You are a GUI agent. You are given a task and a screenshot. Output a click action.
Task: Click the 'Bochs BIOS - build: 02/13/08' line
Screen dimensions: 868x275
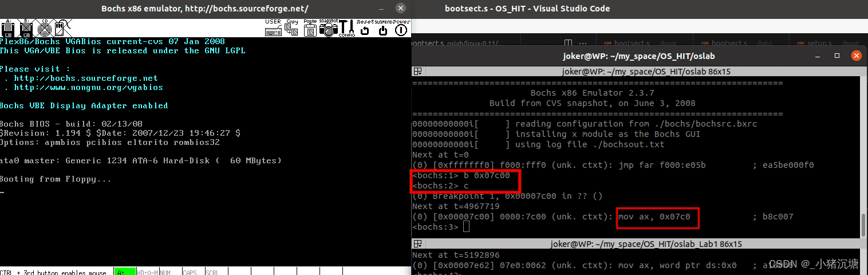click(x=71, y=124)
